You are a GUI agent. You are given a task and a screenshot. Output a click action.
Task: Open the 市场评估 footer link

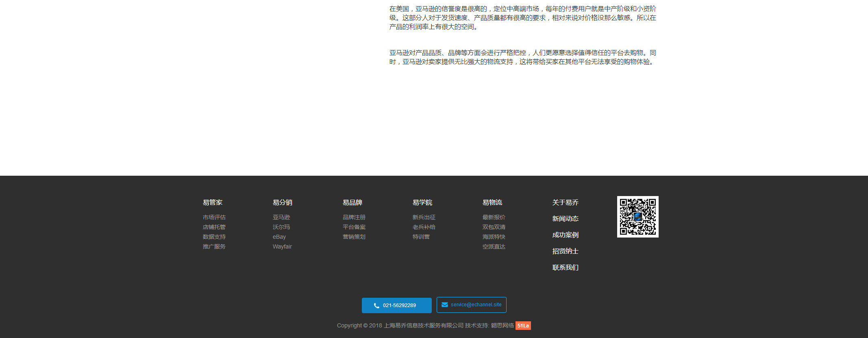(x=214, y=218)
